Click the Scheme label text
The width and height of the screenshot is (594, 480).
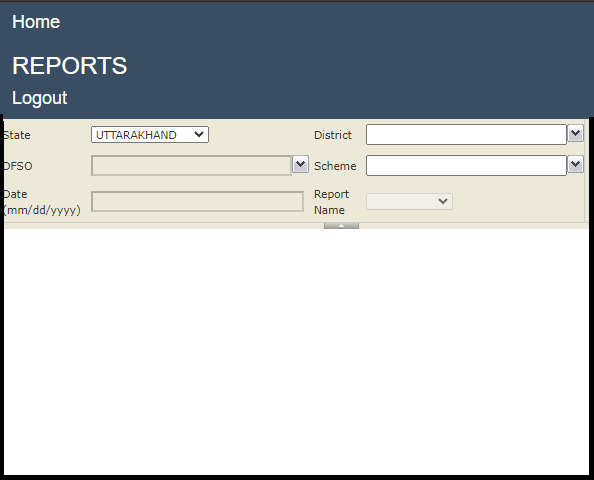click(335, 166)
